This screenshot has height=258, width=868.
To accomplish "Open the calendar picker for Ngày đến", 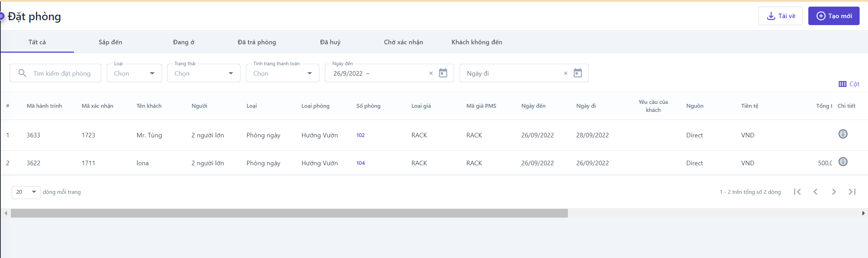I will (x=443, y=73).
